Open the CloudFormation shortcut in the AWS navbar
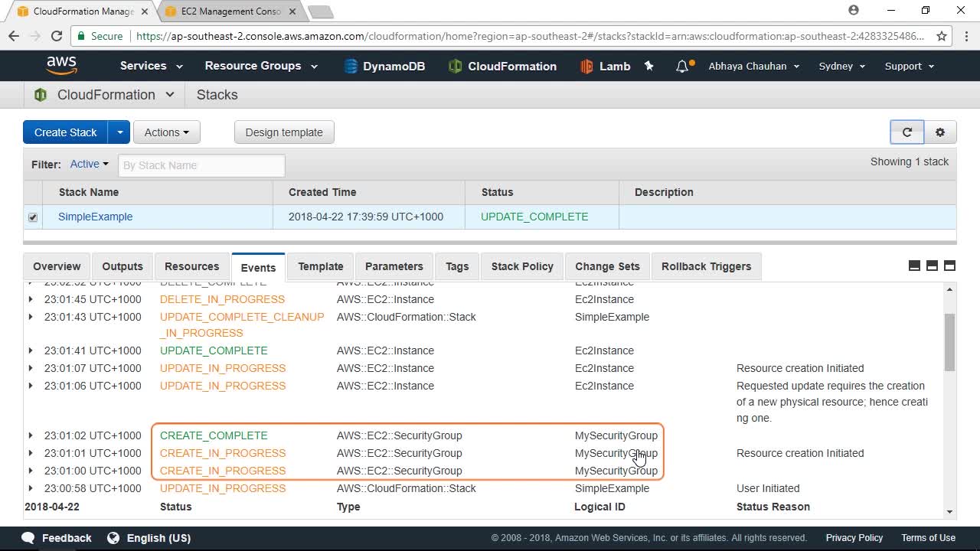The width and height of the screenshot is (980, 551). tap(503, 66)
